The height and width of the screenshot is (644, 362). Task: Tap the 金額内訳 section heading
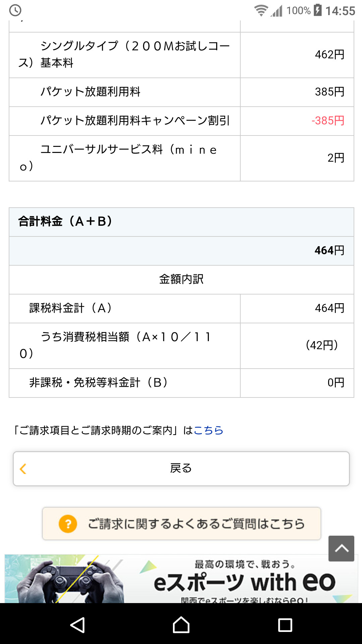(181, 279)
